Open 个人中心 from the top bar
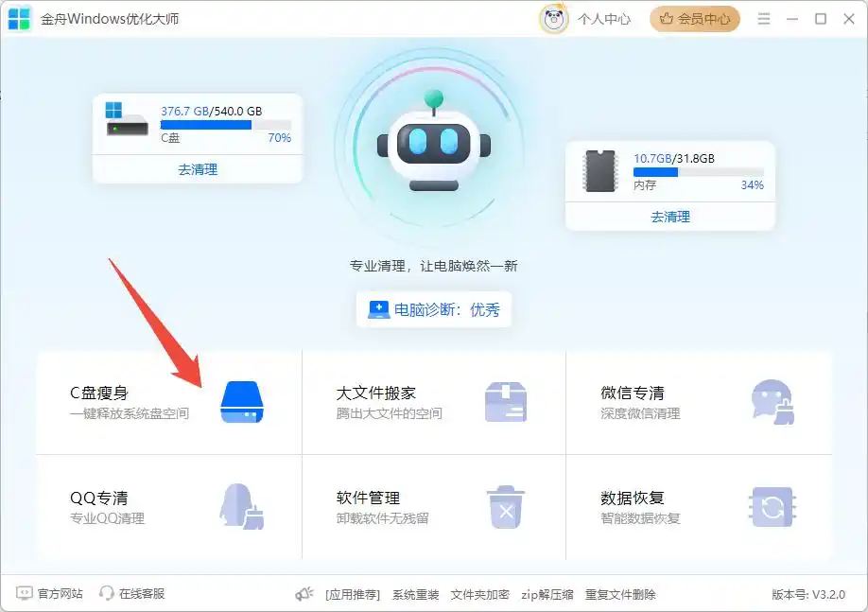The image size is (868, 612). [603, 18]
